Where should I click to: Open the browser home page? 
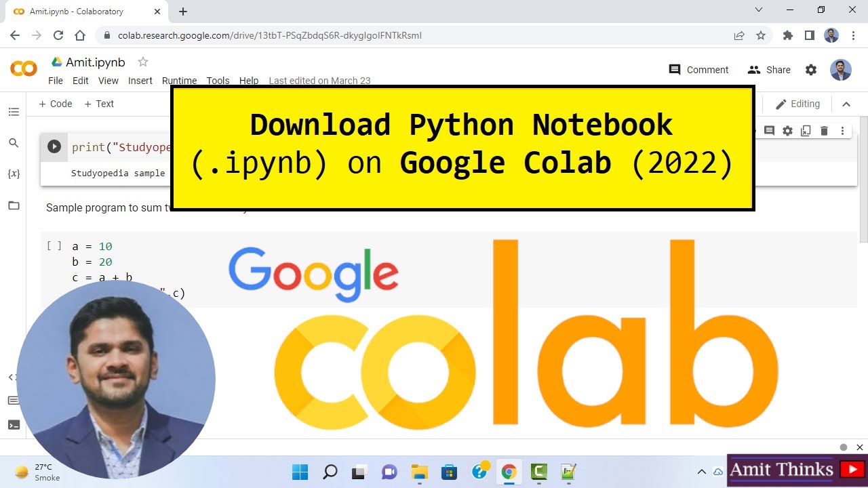pos(80,35)
